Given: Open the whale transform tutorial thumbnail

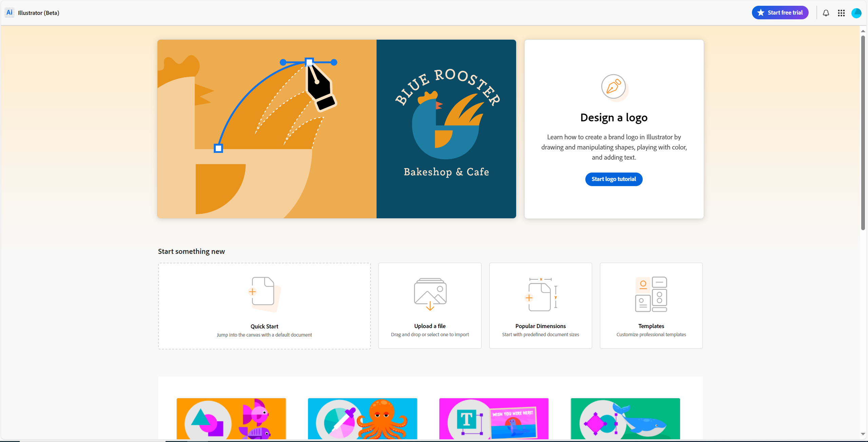Looking at the screenshot, I should 625,419.
